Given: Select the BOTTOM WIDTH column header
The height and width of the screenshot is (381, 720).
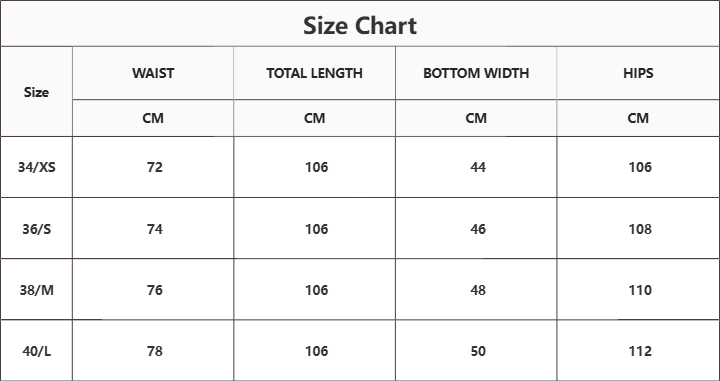Looking at the screenshot, I should 476,73.
